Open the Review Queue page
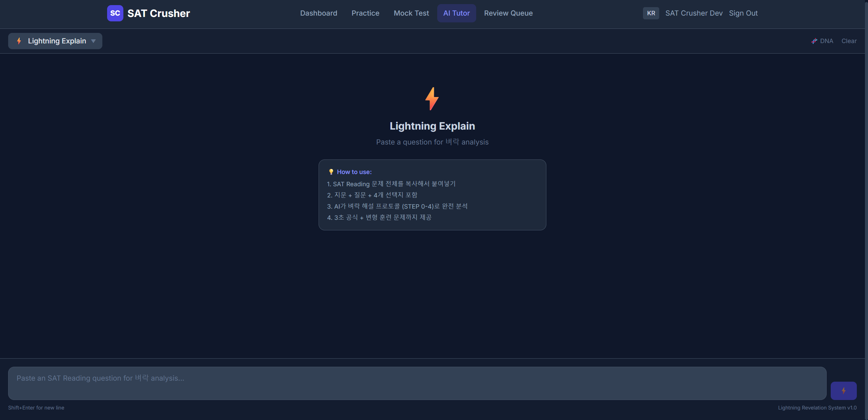The image size is (868, 420). (x=508, y=13)
